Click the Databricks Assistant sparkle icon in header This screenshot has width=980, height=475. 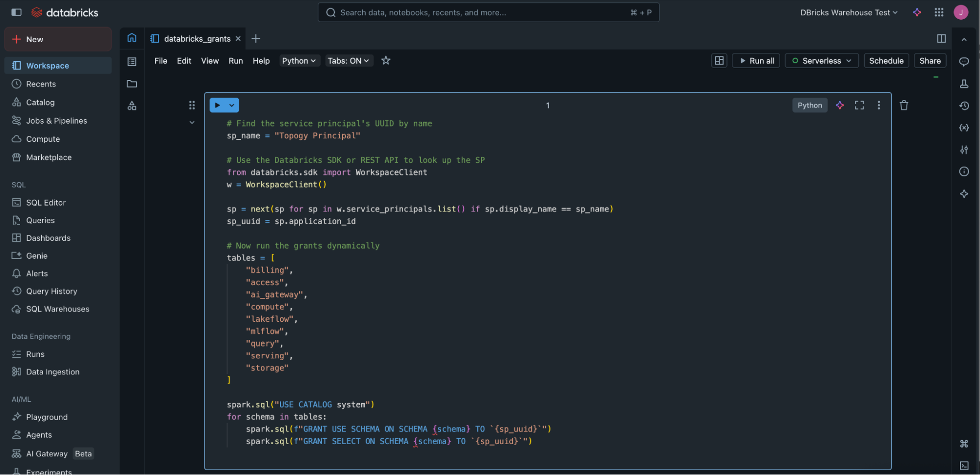pos(917,12)
